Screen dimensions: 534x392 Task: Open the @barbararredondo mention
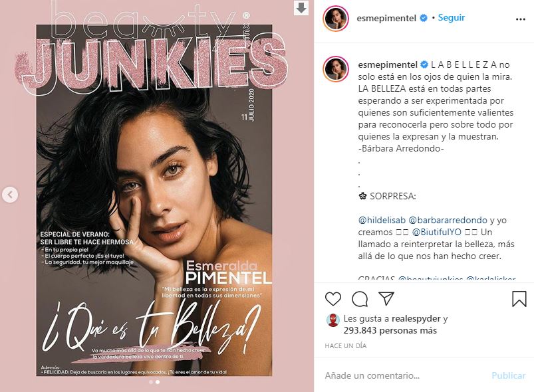tap(448, 220)
